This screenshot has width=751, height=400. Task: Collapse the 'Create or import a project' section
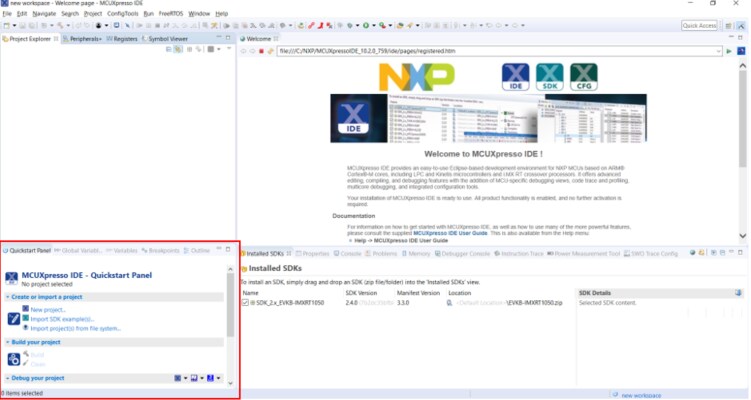click(x=6, y=297)
